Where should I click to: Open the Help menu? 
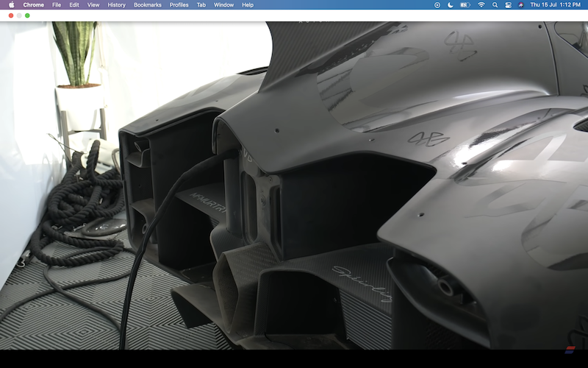click(248, 4)
